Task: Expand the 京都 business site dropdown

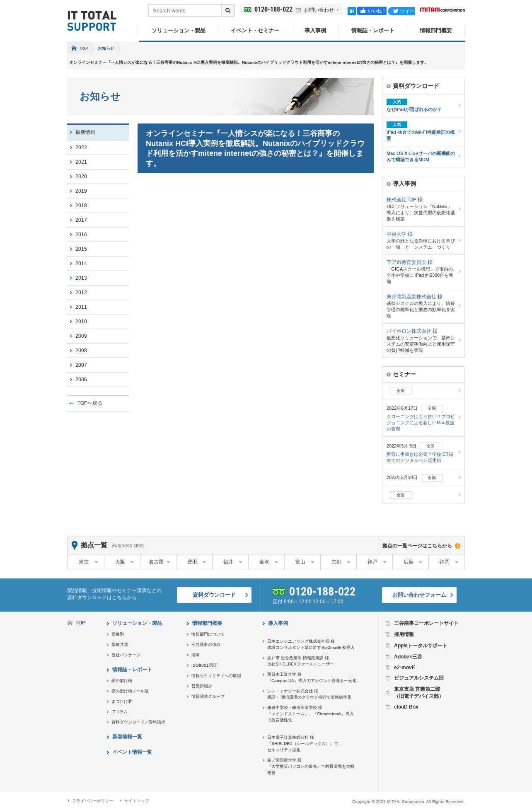Action: click(339, 562)
